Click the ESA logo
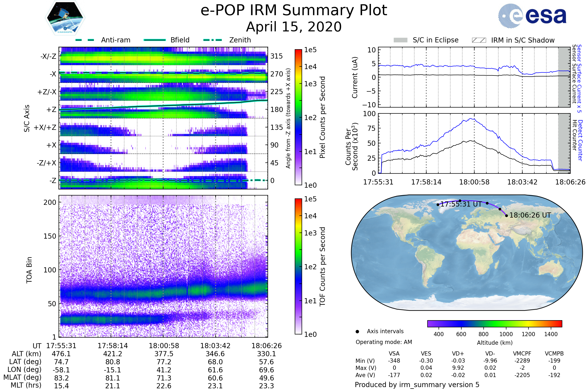The image size is (588, 392). click(x=532, y=16)
